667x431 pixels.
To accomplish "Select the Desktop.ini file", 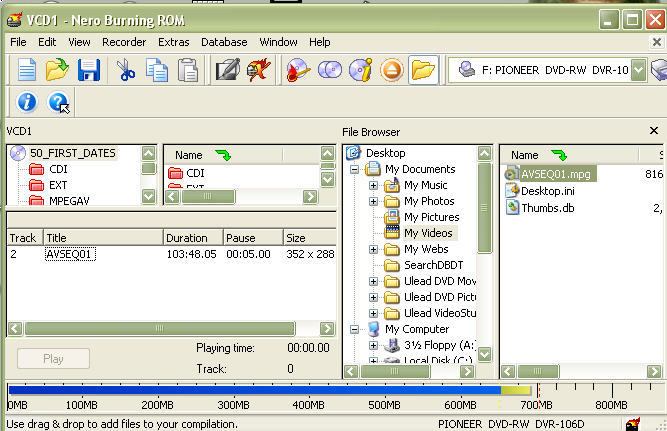I will 548,191.
